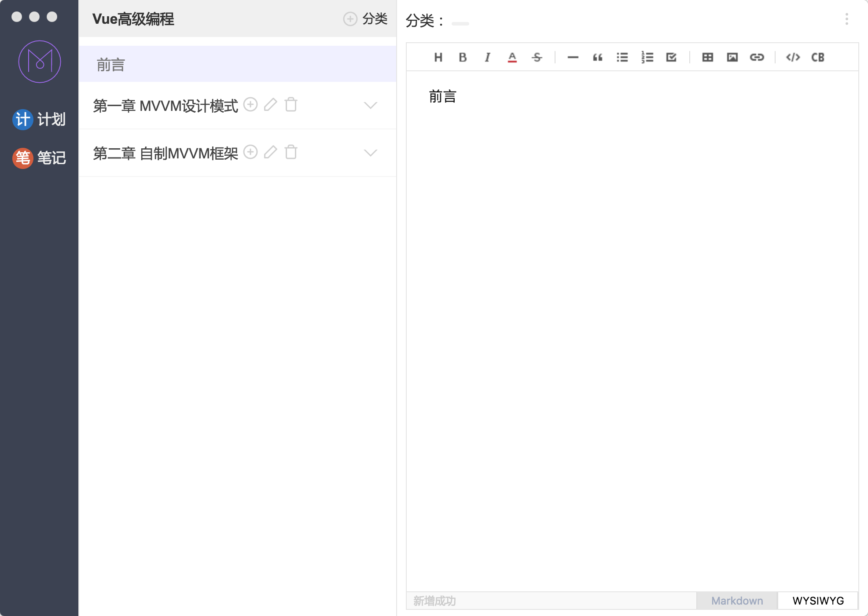Open the 计划 section in sidebar
Screen dimensions: 868x616
coord(40,119)
